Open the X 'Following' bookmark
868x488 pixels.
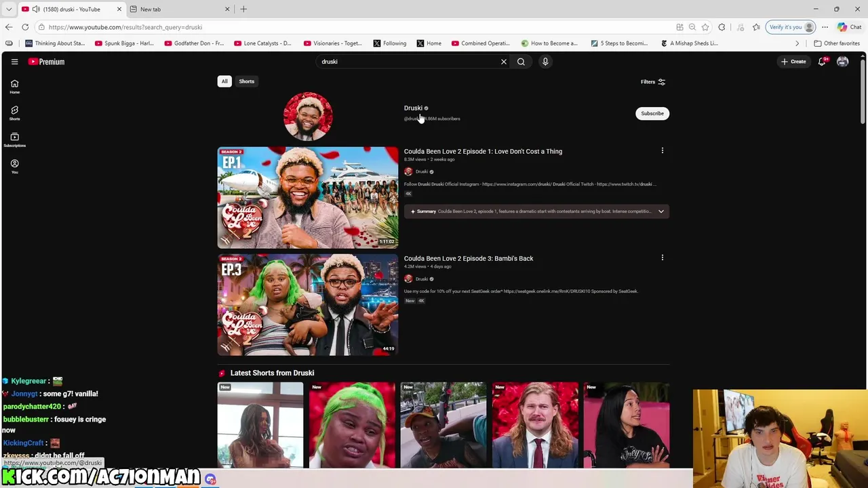pyautogui.click(x=389, y=43)
